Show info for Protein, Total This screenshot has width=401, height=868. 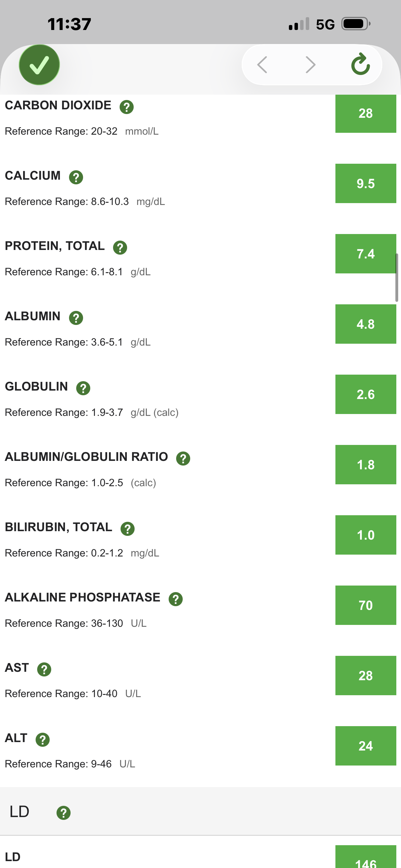click(120, 248)
